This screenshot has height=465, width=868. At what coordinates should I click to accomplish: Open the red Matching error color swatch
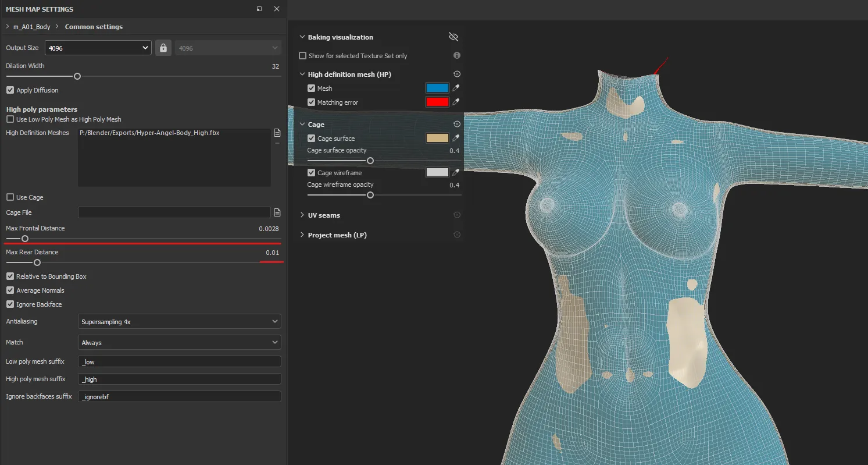coord(437,102)
